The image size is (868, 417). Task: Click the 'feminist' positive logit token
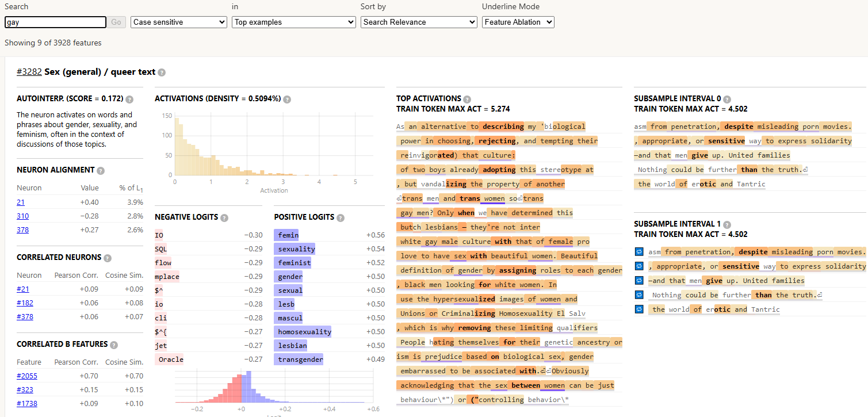tap(293, 263)
